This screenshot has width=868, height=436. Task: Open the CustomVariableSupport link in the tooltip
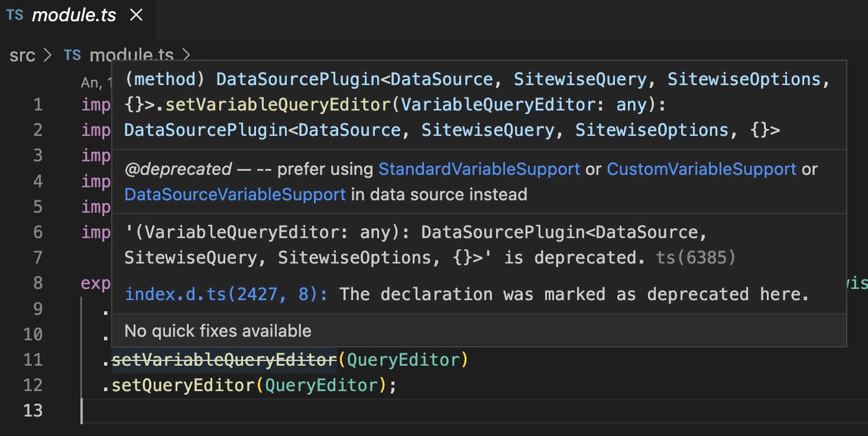pos(701,169)
